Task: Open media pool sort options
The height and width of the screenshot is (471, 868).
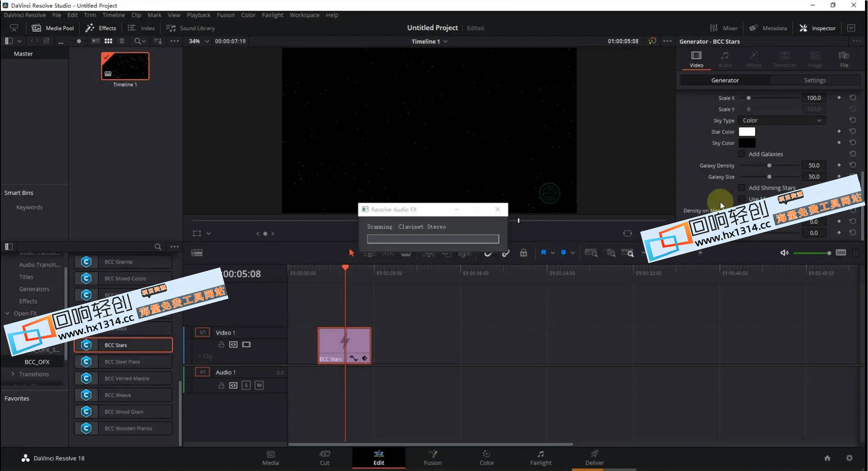Action: [158, 41]
